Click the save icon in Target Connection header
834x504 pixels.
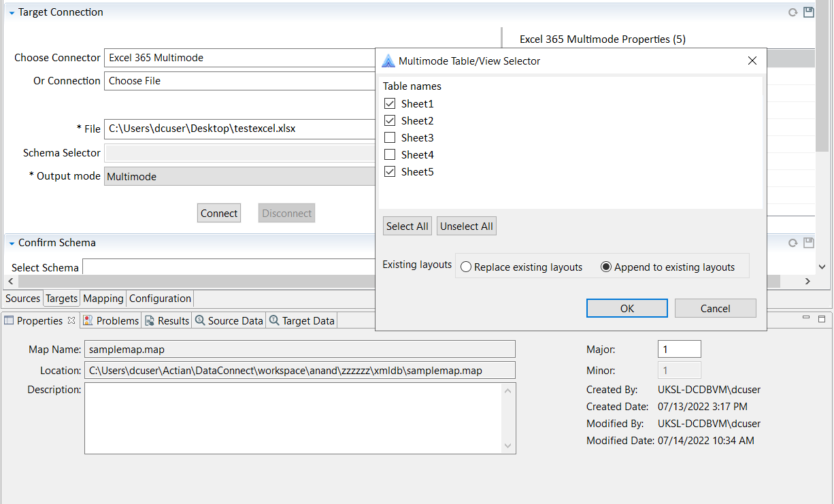(808, 12)
